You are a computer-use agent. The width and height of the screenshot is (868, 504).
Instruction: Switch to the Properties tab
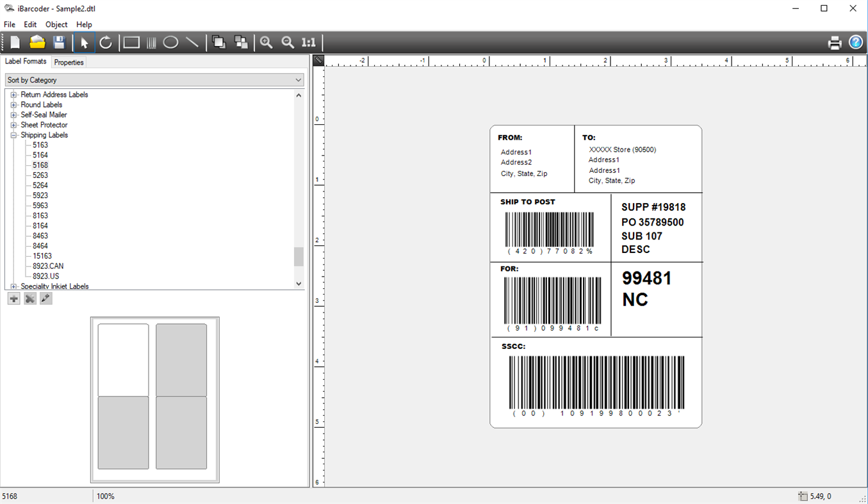tap(69, 62)
